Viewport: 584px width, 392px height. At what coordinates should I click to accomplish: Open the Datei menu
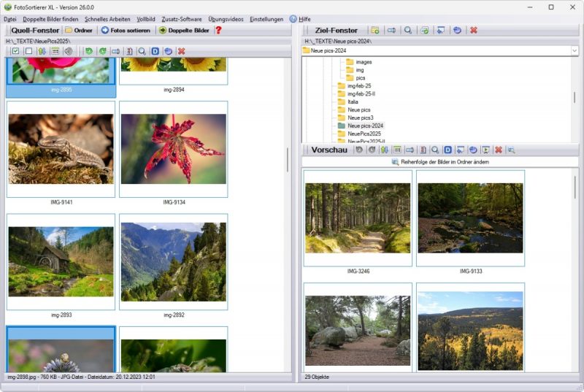[10, 19]
